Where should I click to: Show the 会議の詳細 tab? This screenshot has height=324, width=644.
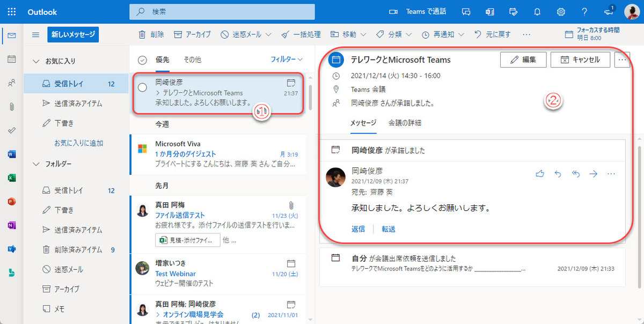(x=405, y=123)
